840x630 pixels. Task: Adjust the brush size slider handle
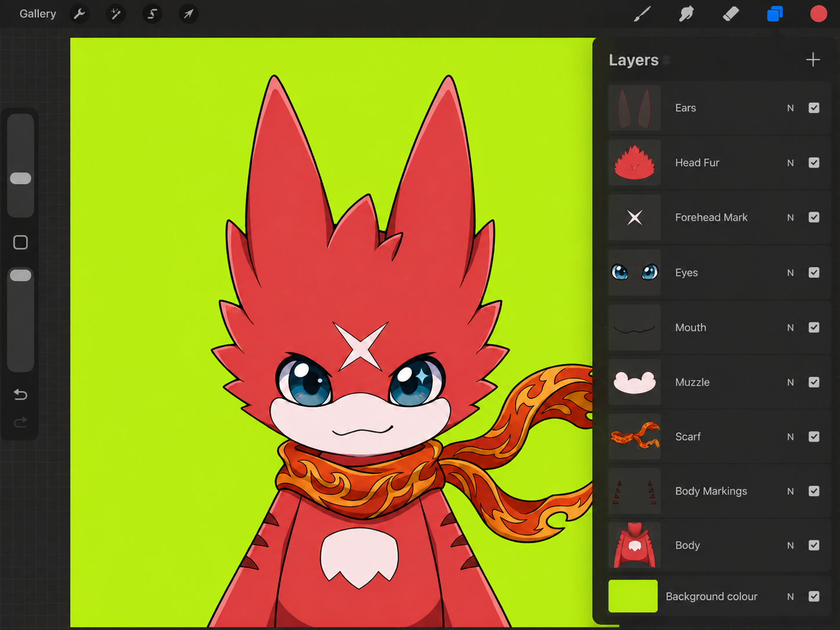pos(21,178)
